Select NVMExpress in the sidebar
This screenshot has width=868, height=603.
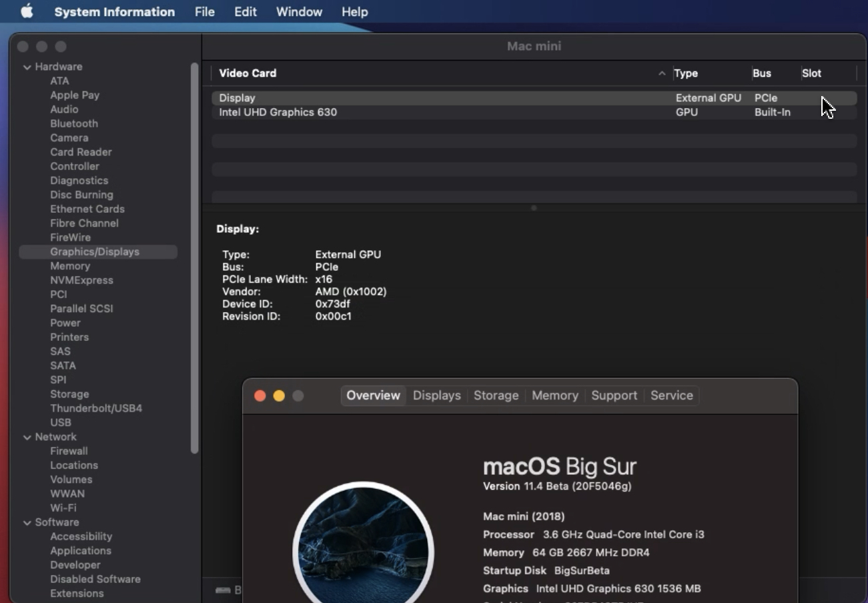[x=81, y=280]
